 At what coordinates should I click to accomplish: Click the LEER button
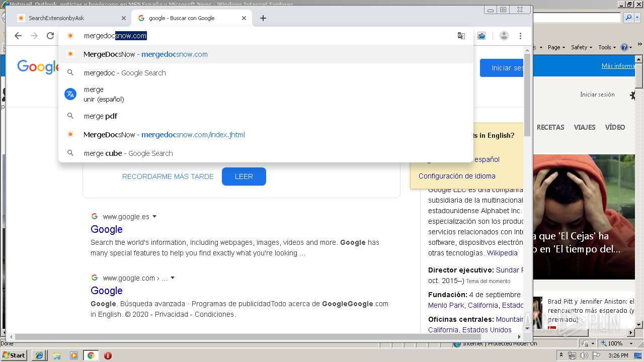244,176
